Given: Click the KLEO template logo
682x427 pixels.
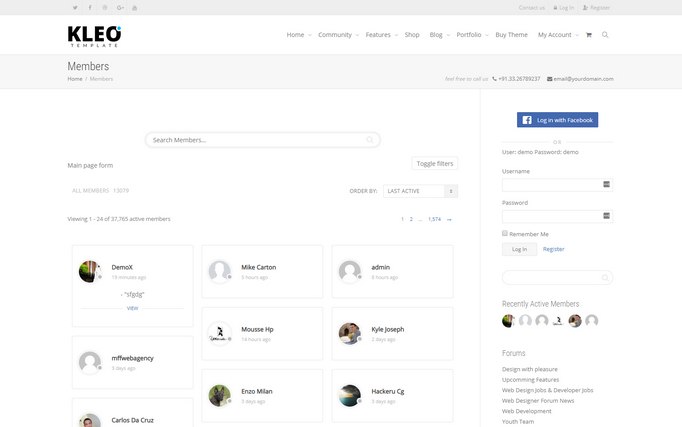Looking at the screenshot, I should click(94, 36).
